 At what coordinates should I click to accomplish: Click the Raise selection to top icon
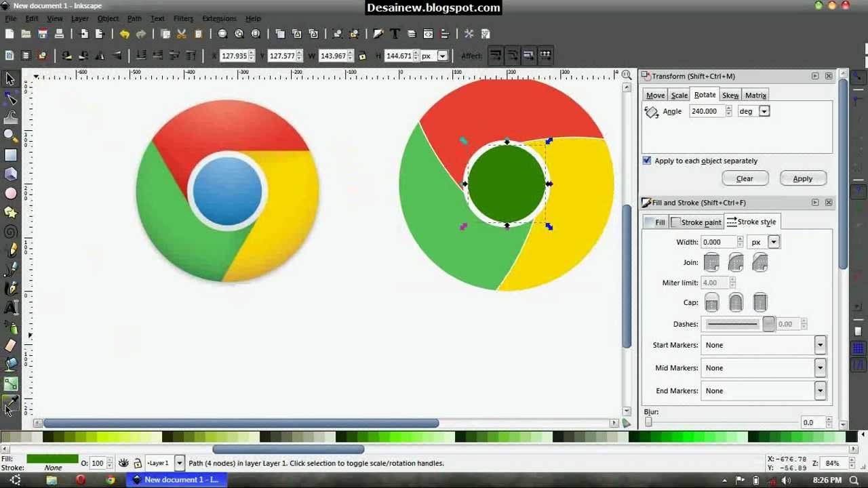pyautogui.click(x=191, y=56)
